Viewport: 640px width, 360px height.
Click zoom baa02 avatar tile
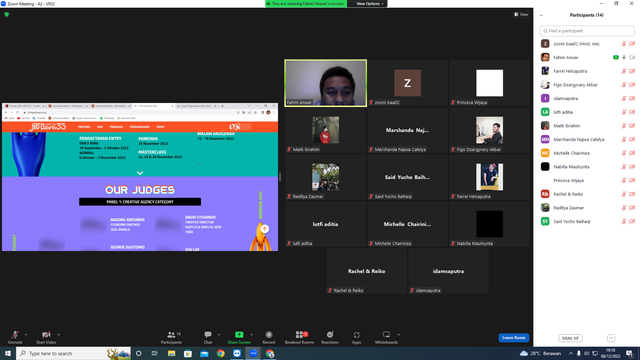[407, 83]
